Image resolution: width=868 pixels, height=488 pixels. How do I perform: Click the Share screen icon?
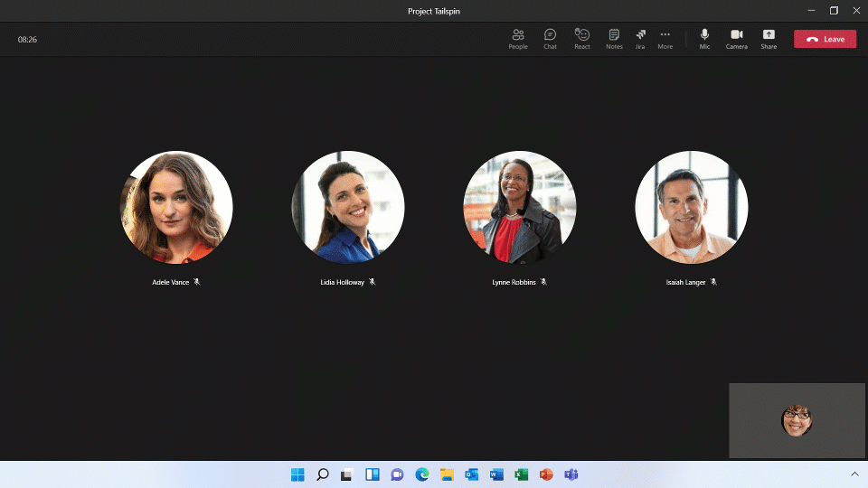tap(769, 39)
